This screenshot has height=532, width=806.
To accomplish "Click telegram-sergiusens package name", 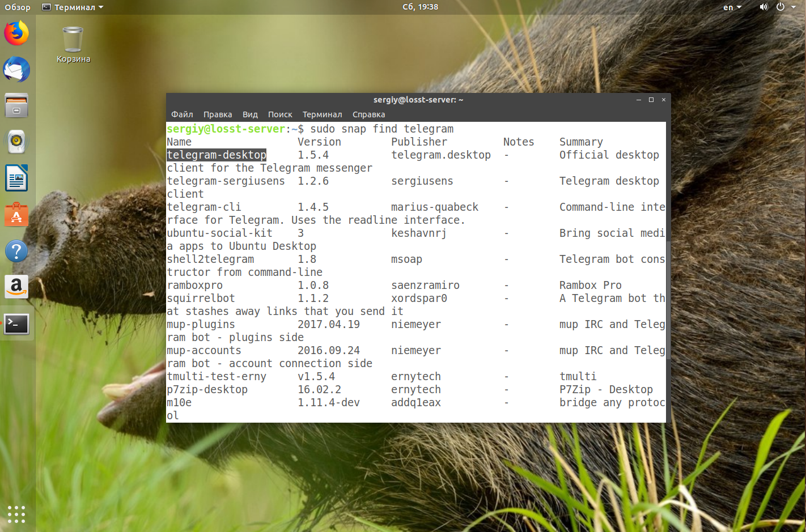I will pyautogui.click(x=226, y=181).
